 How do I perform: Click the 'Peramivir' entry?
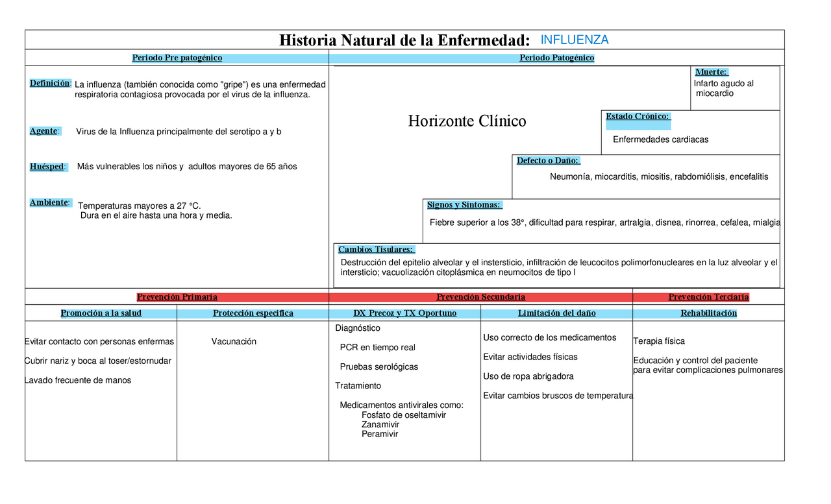[x=380, y=434]
